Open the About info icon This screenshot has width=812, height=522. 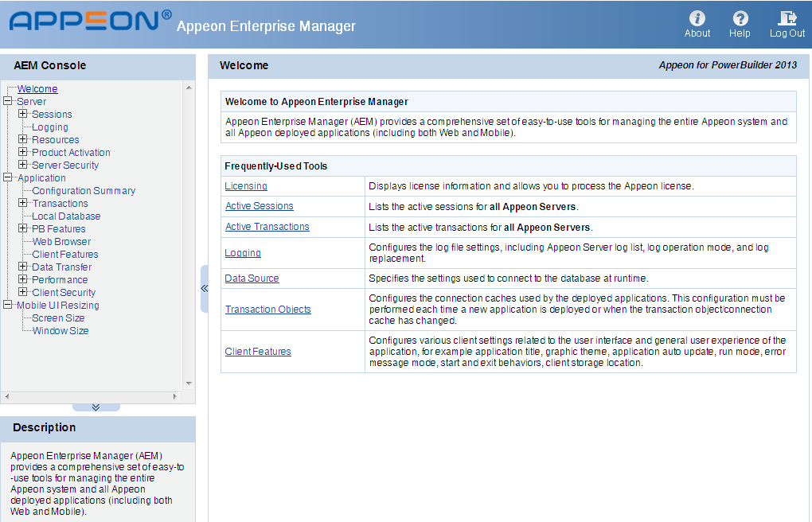(x=697, y=18)
